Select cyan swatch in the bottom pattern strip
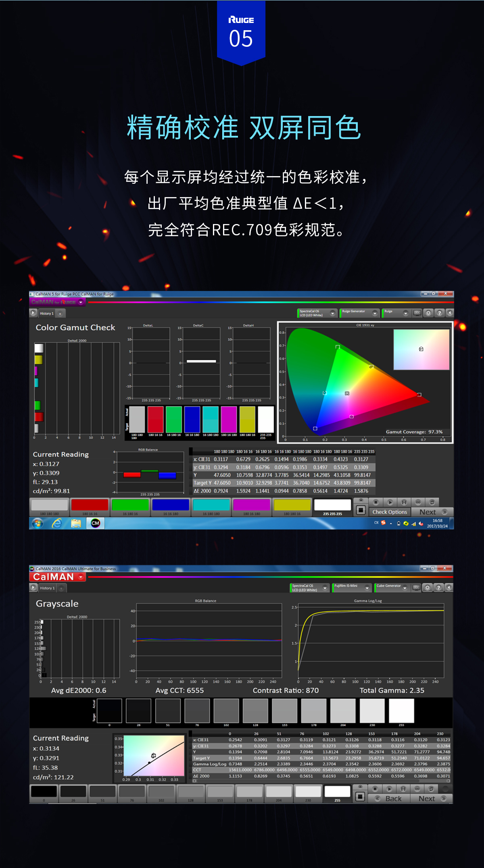This screenshot has height=868, width=484. [211, 506]
